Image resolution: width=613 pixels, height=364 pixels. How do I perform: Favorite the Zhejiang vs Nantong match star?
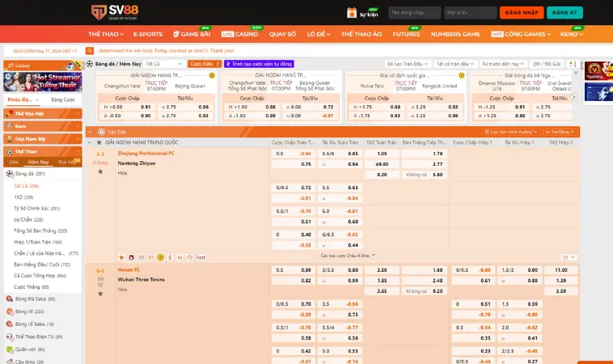tap(99, 171)
